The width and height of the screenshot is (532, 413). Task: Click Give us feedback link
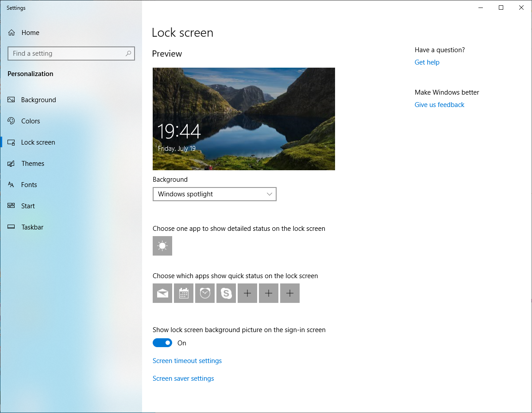[x=439, y=105]
